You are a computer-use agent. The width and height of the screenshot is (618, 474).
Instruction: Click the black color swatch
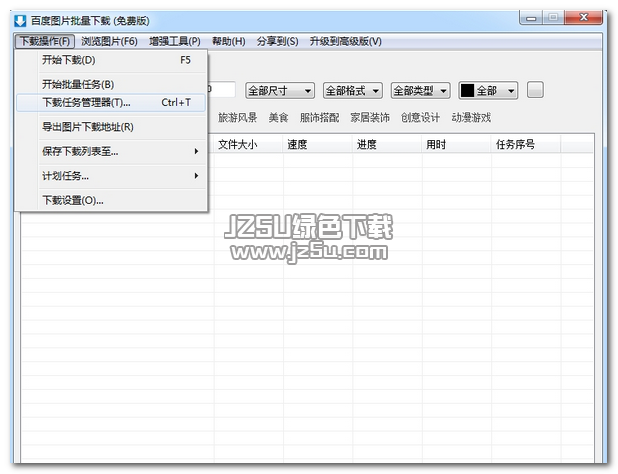tap(467, 91)
